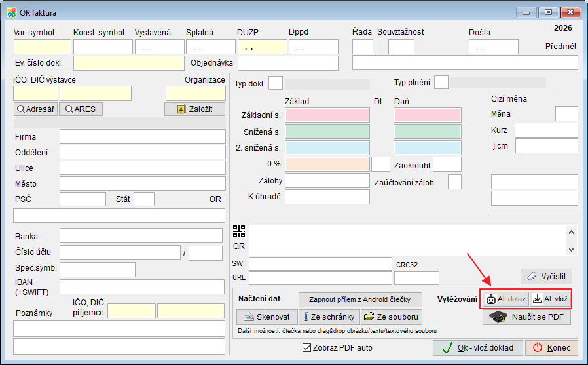Click the PSČ field

(x=83, y=199)
